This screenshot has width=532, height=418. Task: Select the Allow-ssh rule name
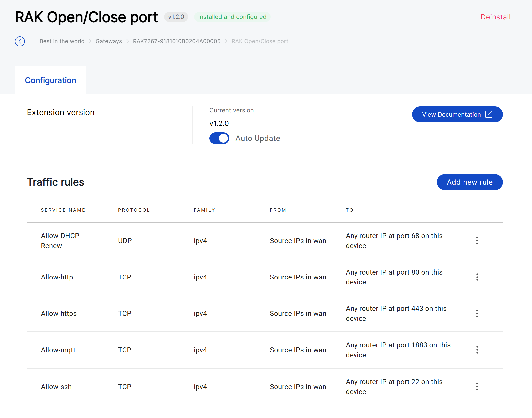(x=56, y=387)
